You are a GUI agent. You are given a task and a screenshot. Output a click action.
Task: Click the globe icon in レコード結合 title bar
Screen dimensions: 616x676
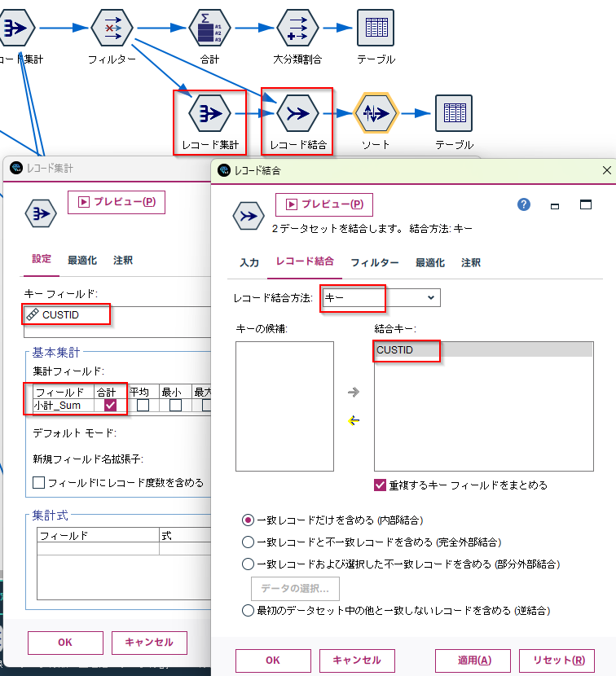224,170
